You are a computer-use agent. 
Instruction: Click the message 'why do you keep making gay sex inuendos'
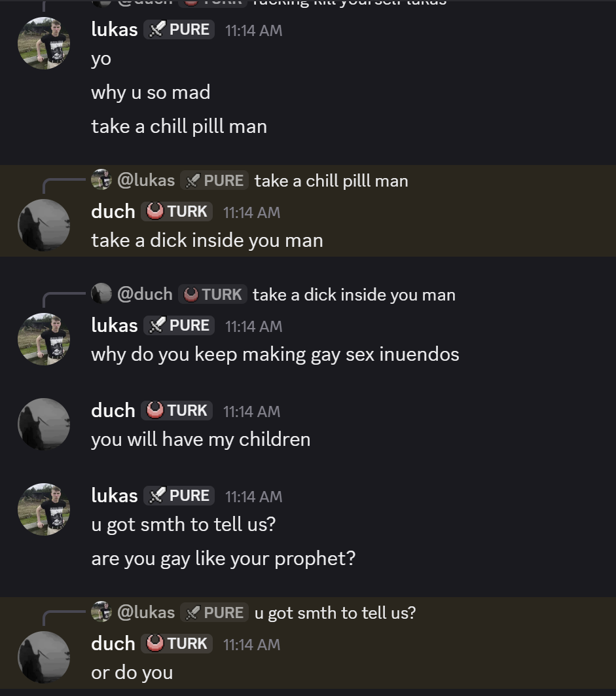click(275, 354)
